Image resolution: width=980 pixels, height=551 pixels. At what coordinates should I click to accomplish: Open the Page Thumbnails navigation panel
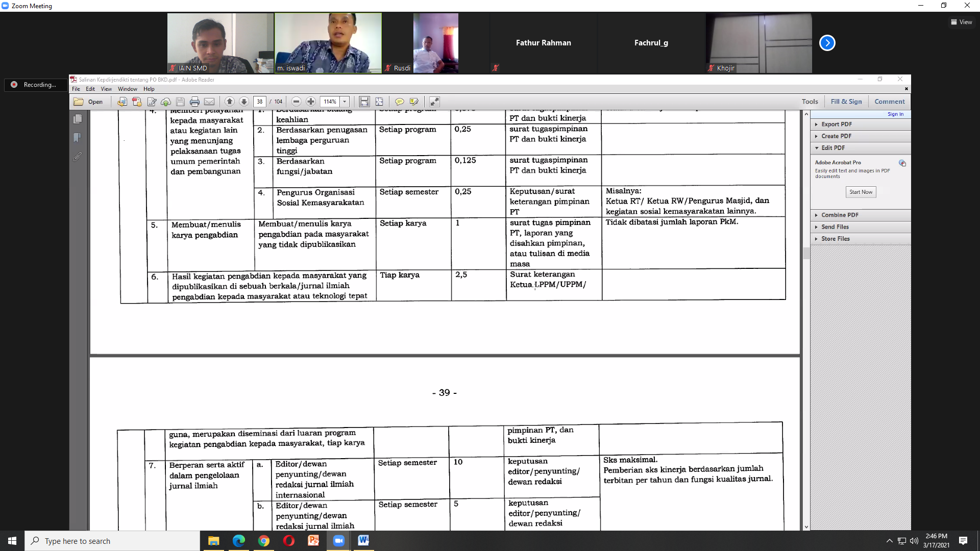tap(78, 119)
